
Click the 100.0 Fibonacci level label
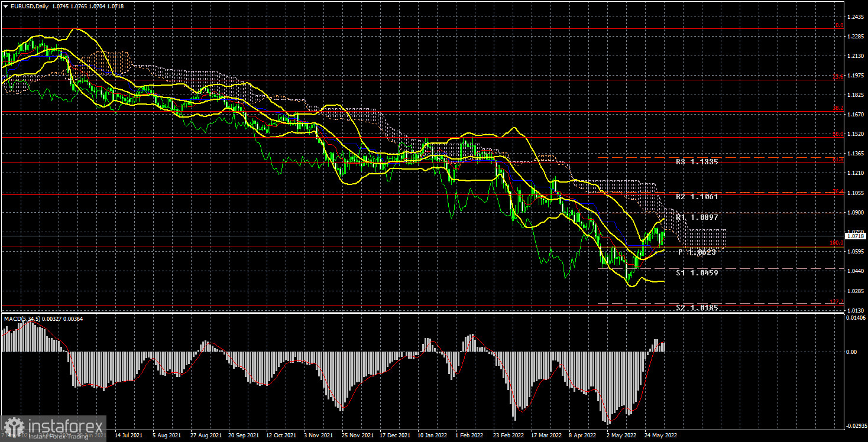pyautogui.click(x=836, y=243)
